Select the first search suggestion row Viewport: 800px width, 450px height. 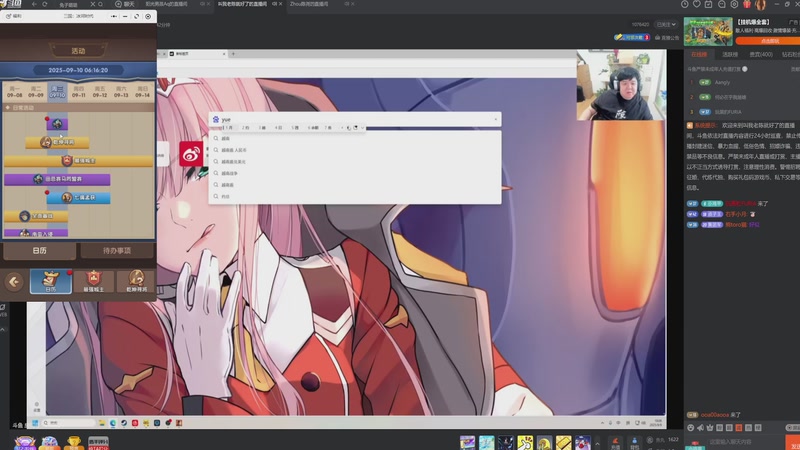click(x=355, y=138)
